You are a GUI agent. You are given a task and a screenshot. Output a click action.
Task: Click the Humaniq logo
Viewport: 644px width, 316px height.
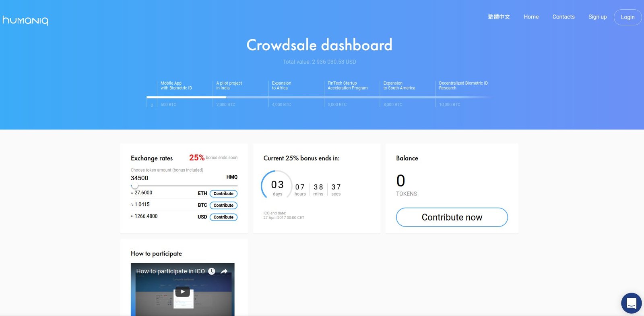25,20
